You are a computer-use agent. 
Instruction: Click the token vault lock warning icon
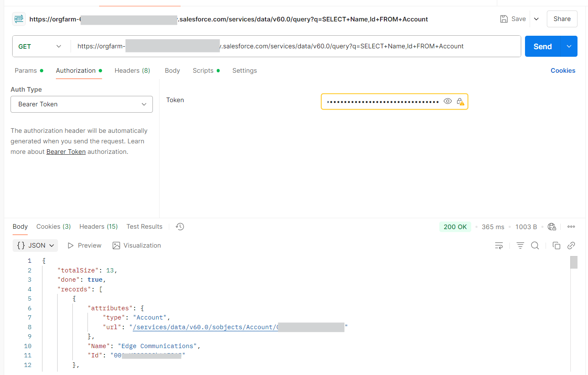click(x=460, y=101)
